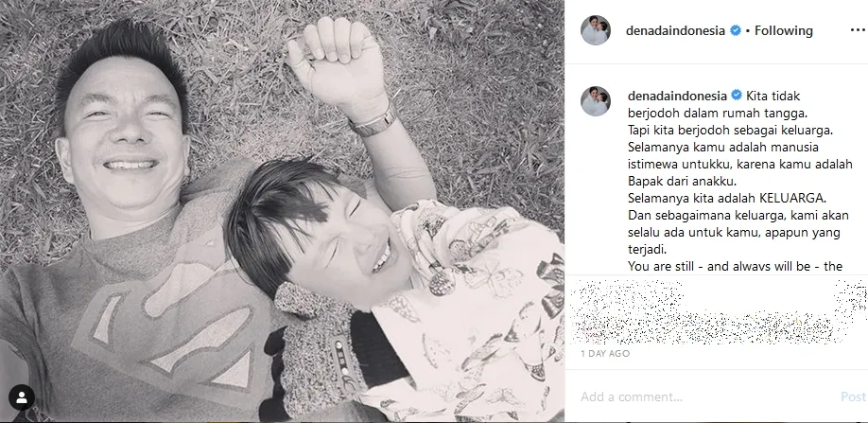Open the three-dot more options menu
Screen dimensions: 868x423
pyautogui.click(x=858, y=30)
